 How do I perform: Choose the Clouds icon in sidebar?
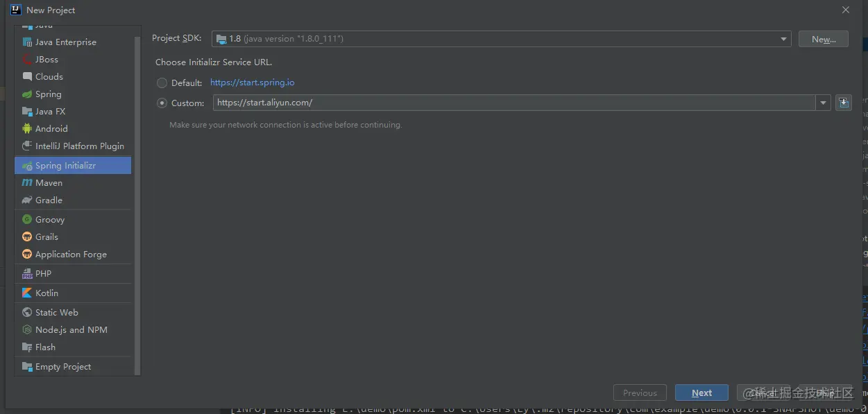(27, 77)
